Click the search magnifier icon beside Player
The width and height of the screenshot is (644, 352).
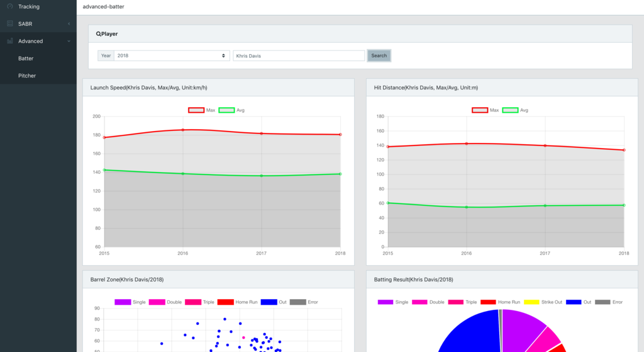(x=98, y=34)
